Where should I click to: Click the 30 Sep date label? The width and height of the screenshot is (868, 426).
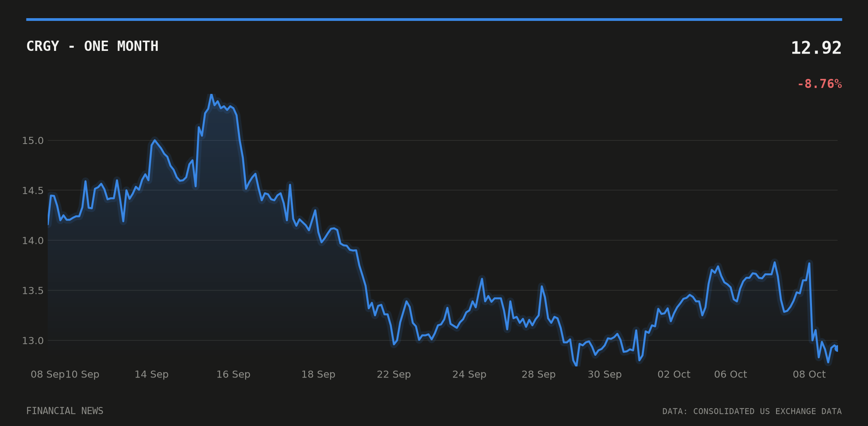(x=604, y=374)
